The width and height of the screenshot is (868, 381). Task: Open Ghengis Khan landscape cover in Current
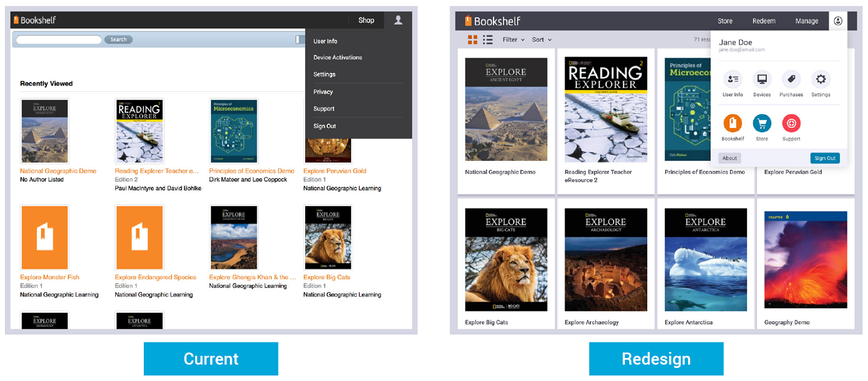click(x=234, y=238)
